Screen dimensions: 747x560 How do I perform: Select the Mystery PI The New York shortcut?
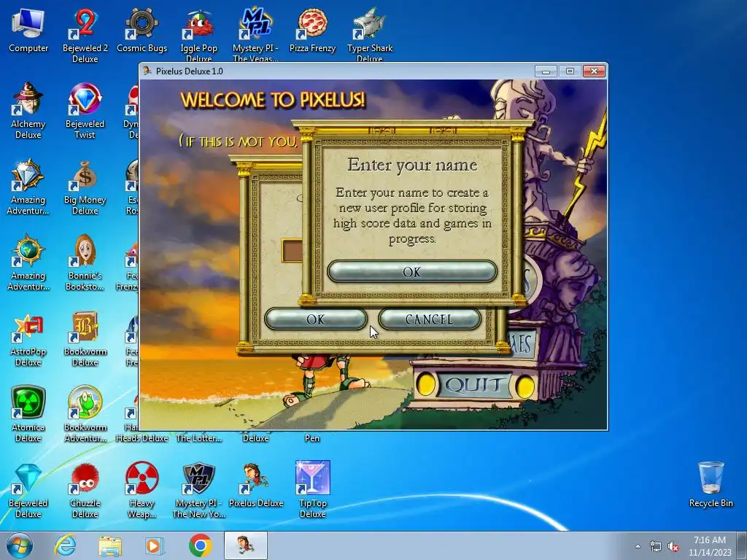click(x=198, y=491)
